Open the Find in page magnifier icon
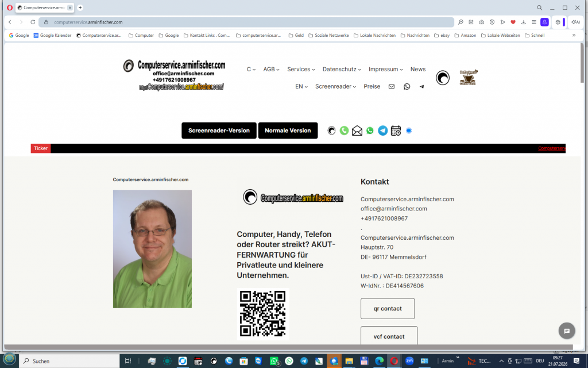The height and width of the screenshot is (368, 588). pos(461,22)
